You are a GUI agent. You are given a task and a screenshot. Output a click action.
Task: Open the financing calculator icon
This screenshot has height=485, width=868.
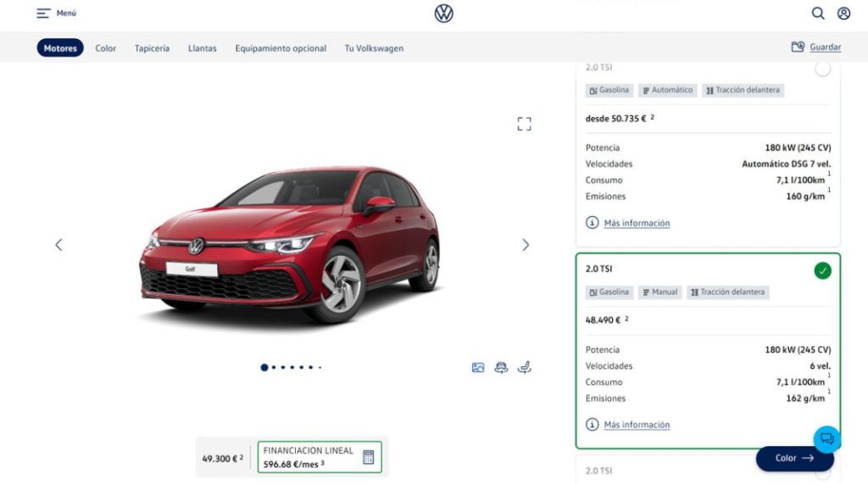pyautogui.click(x=368, y=457)
